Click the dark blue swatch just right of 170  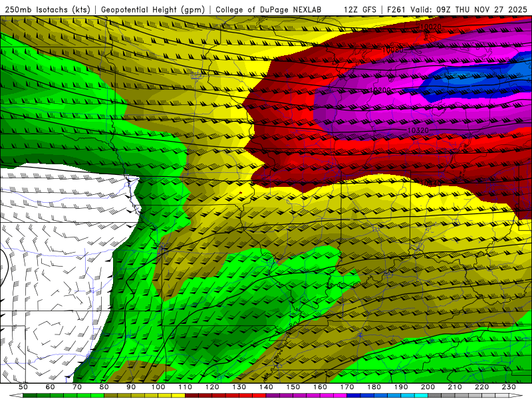click(x=354, y=395)
